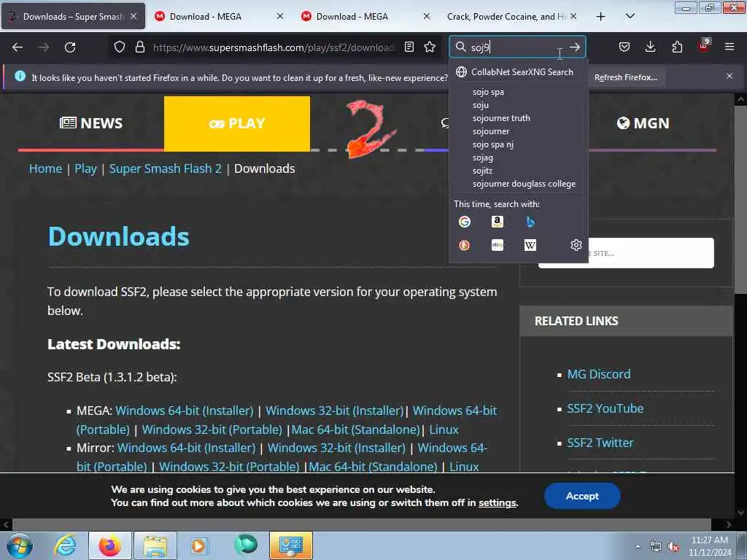Choose 'sojourner douglass college' suggestion
This screenshot has width=747, height=560.
[519, 184]
